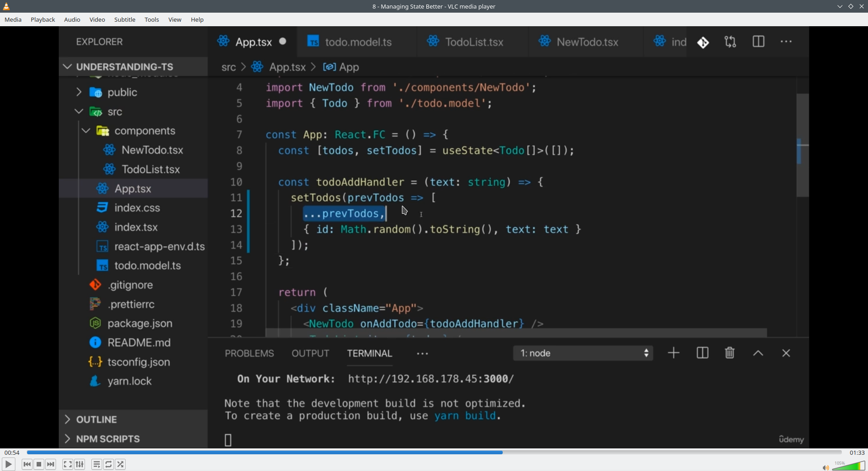Play the paused video
868x471 pixels.
coord(8,464)
